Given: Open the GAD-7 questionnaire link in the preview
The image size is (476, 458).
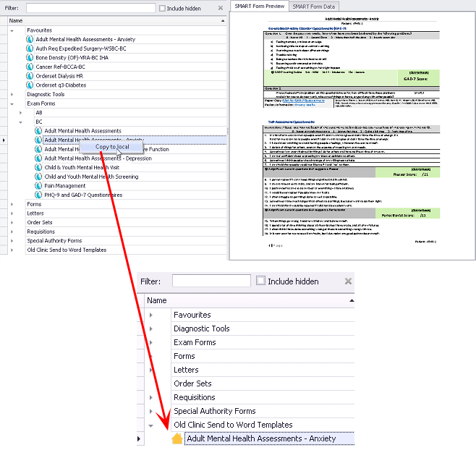Looking at the screenshot, I should click(x=304, y=101).
